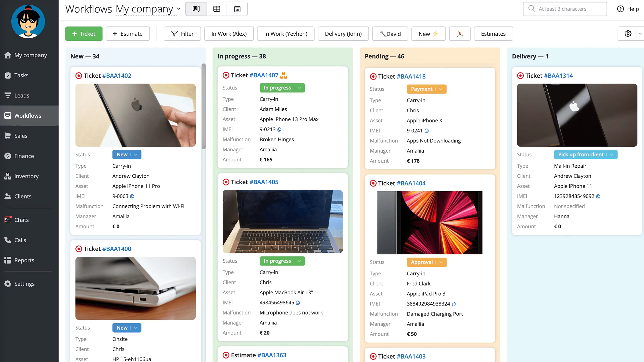Apply Delivery (John) preset
This screenshot has height=362, width=644.
(x=343, y=34)
